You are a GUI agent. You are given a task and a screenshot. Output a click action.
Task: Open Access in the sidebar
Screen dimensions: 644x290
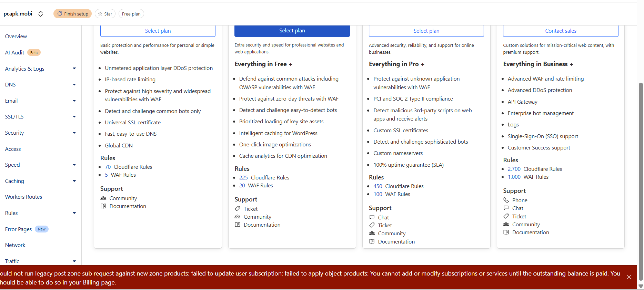point(13,149)
